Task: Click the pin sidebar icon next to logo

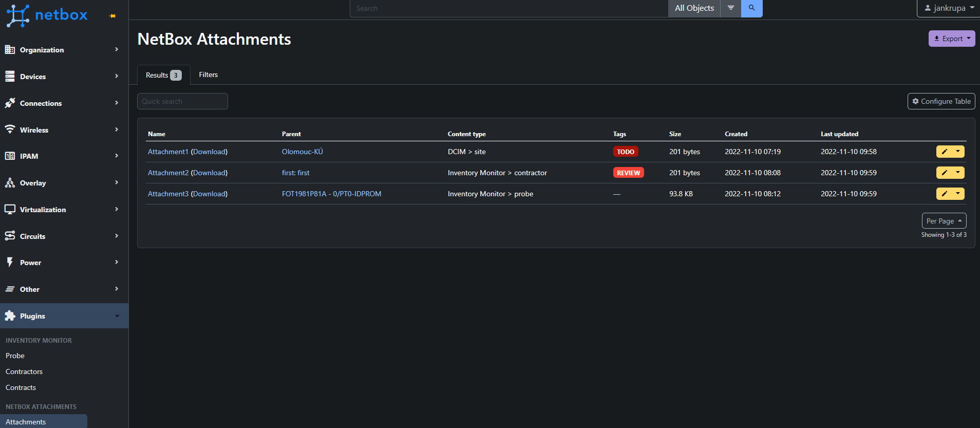Action: pos(112,16)
